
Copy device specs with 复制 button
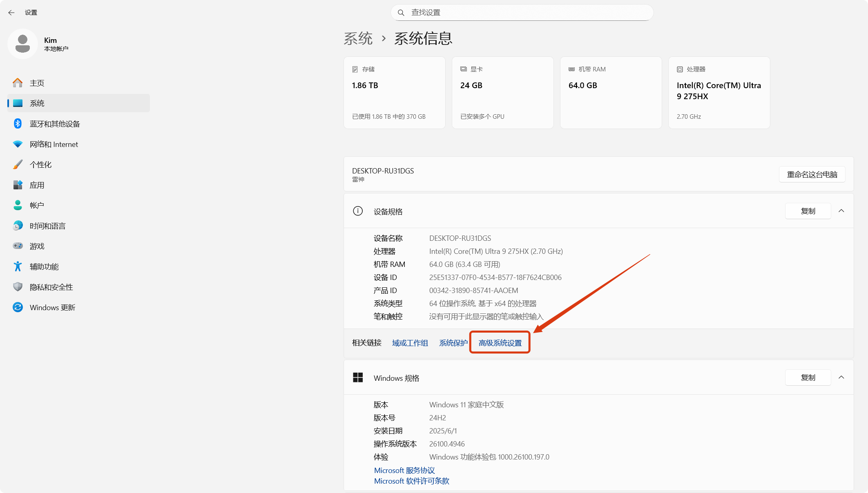click(x=808, y=211)
